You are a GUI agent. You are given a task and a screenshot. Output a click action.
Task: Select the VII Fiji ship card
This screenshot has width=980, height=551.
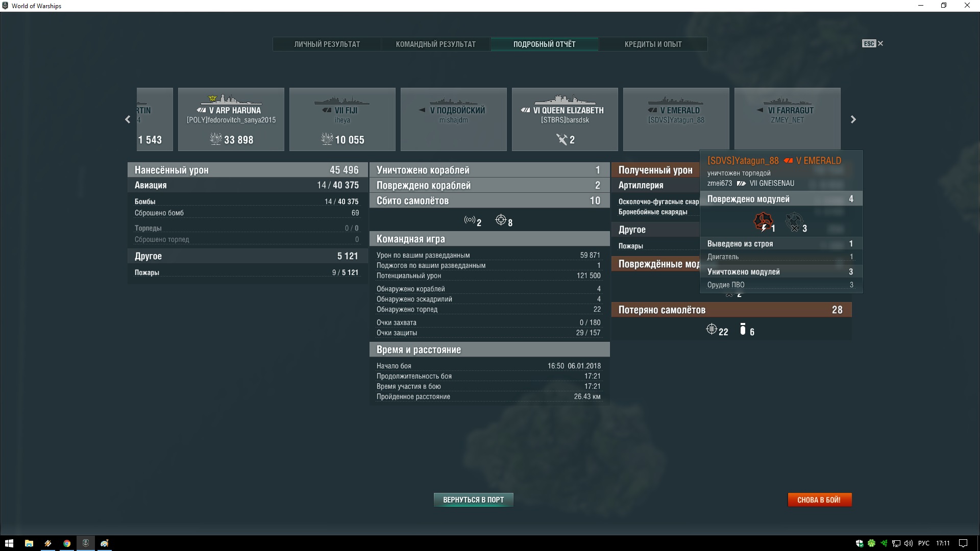tap(342, 119)
